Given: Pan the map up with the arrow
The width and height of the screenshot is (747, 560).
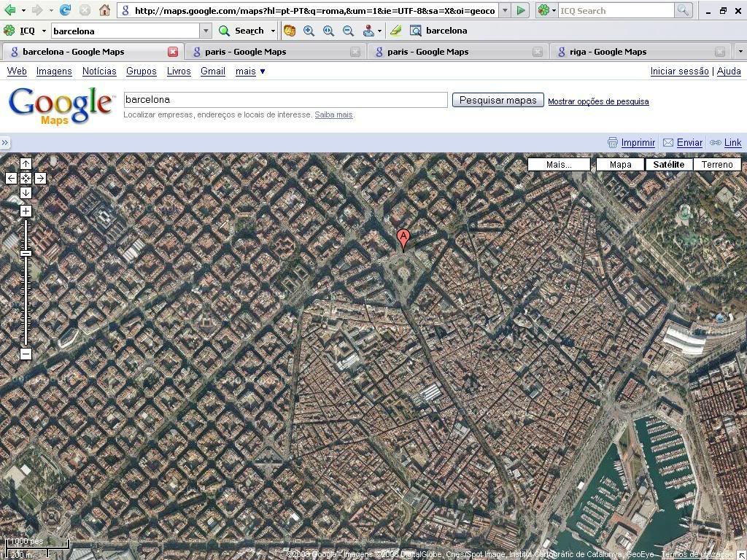Looking at the screenshot, I should click(26, 164).
